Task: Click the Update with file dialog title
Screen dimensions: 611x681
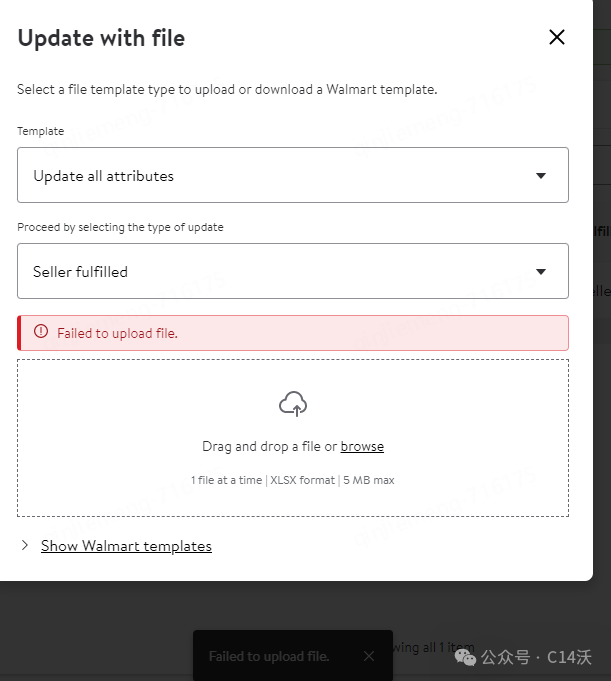Action: coord(101,39)
